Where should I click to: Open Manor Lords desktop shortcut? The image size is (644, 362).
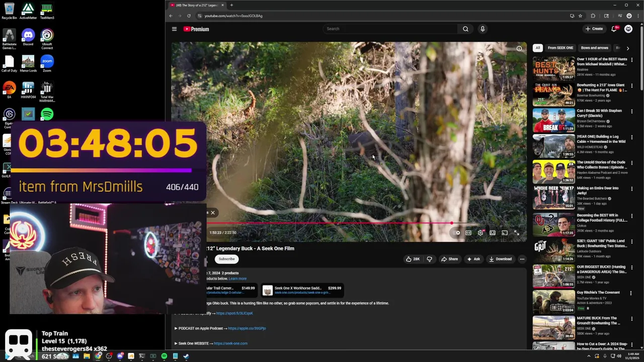[x=28, y=64]
